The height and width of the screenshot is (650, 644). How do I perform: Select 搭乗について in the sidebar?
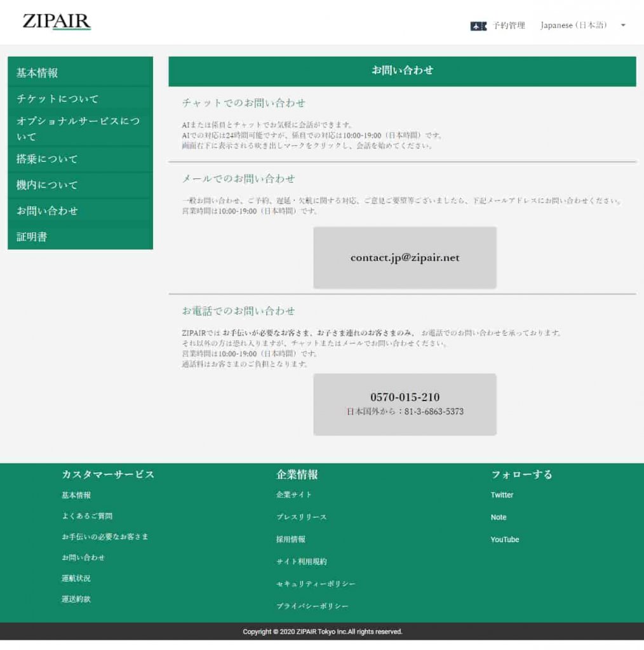[x=81, y=159]
